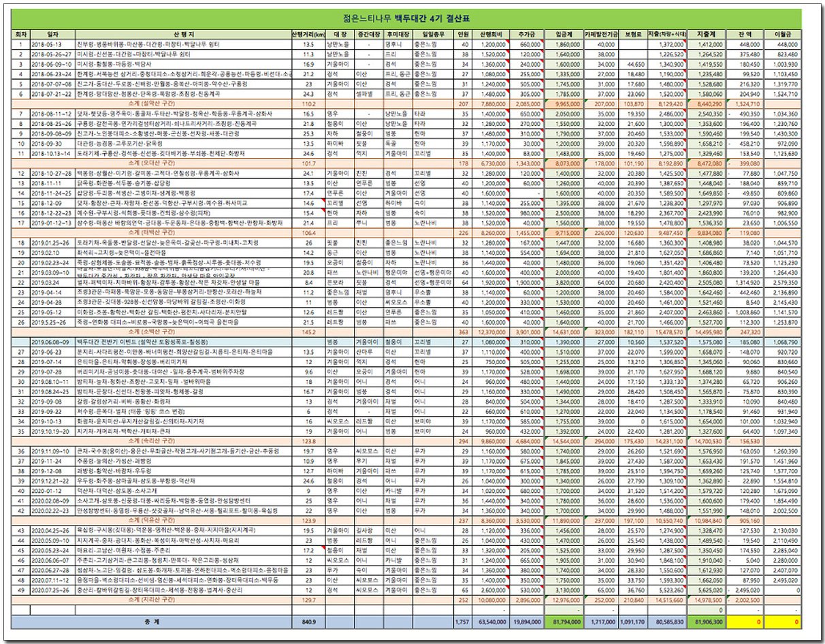Select the '인원' column header
This screenshot has width=825, height=644.
(x=464, y=35)
